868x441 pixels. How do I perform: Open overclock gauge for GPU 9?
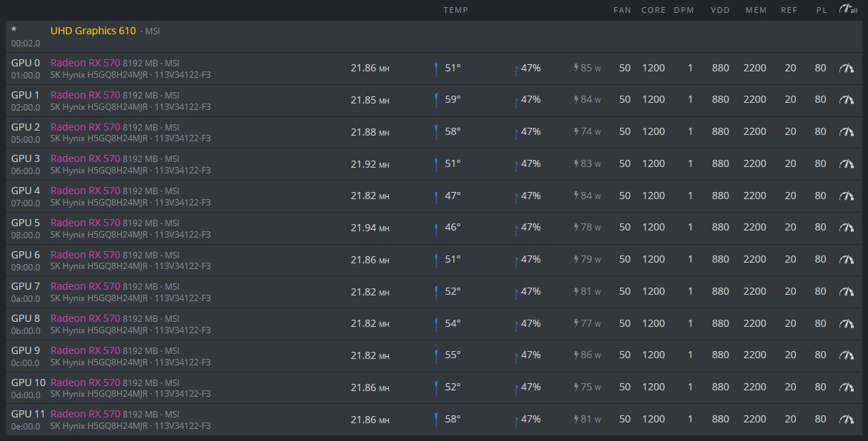coord(847,355)
